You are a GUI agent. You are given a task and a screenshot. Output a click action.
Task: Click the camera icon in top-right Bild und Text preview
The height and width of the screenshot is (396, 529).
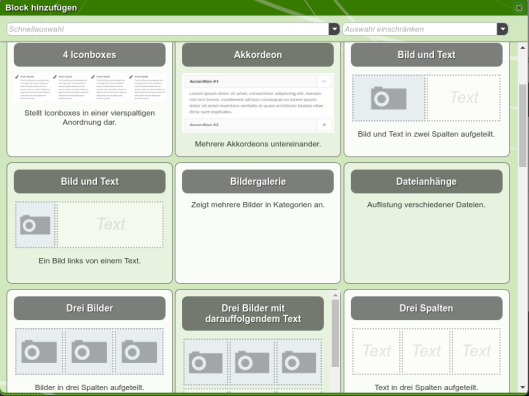pyautogui.click(x=388, y=98)
